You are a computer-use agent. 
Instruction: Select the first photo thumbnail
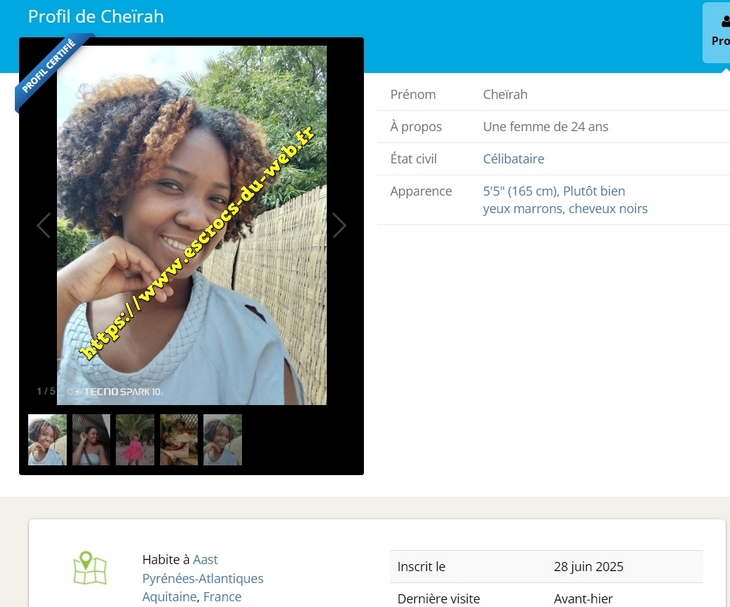tap(47, 440)
